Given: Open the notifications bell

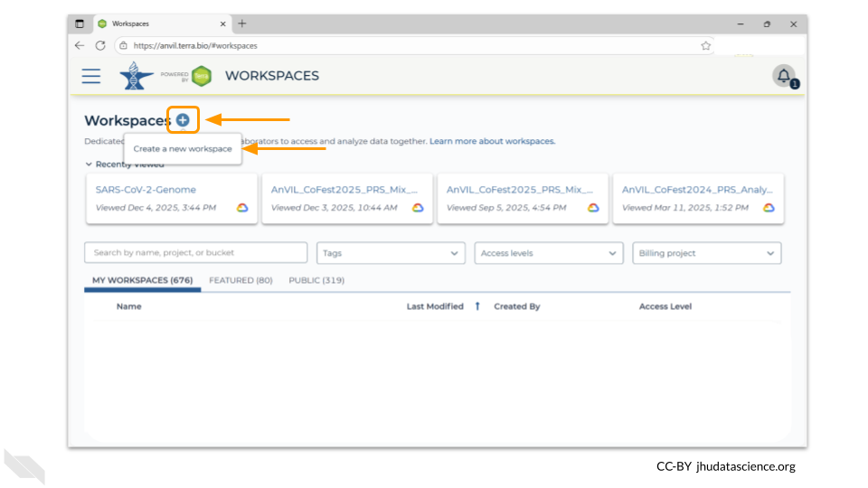Looking at the screenshot, I should click(x=784, y=76).
